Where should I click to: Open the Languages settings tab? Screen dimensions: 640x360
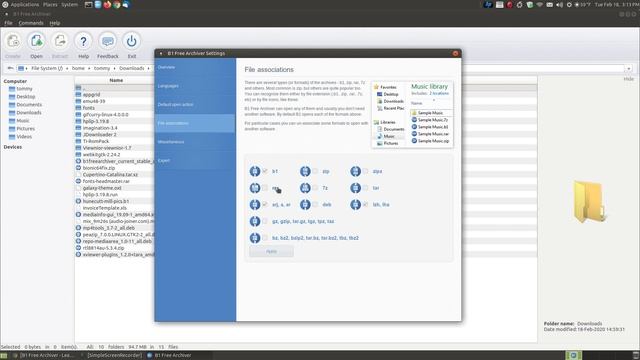pyautogui.click(x=195, y=86)
